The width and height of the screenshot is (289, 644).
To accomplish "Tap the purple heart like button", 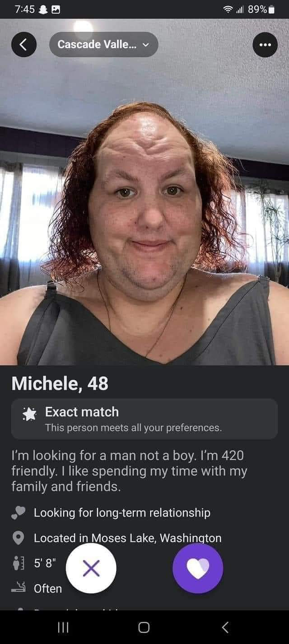I will click(198, 568).
